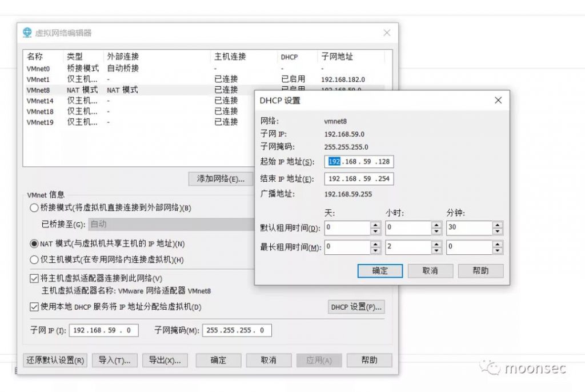Screen dimensions: 585x392
Task: Increase 最长租用时间 hours value
Action: point(436,244)
